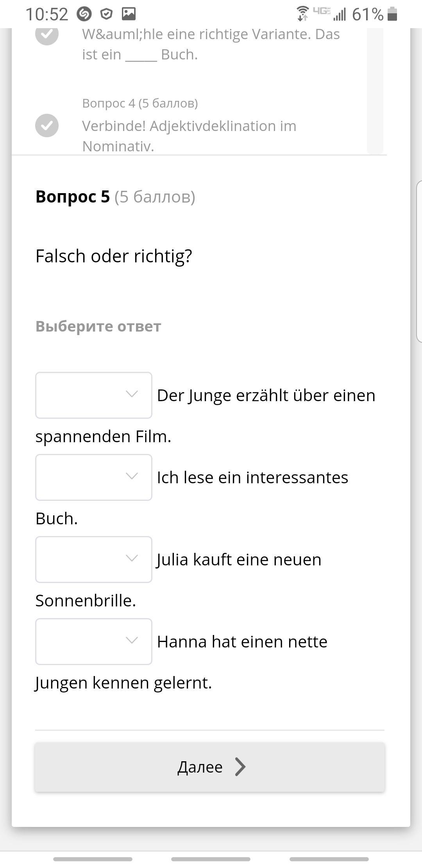The width and height of the screenshot is (422, 868).
Task: Tap the arrow icon on Далее button
Action: click(240, 766)
